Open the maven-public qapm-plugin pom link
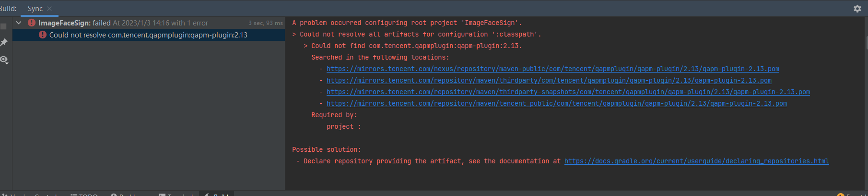 click(552, 69)
